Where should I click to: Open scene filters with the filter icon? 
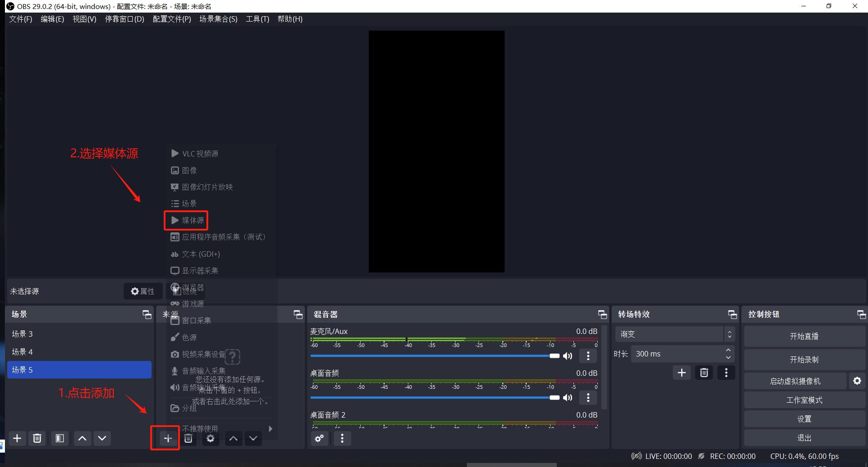(59, 438)
